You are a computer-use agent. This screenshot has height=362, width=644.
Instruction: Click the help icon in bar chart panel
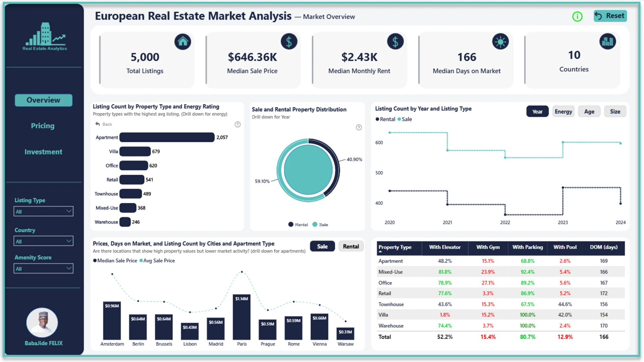point(237,124)
